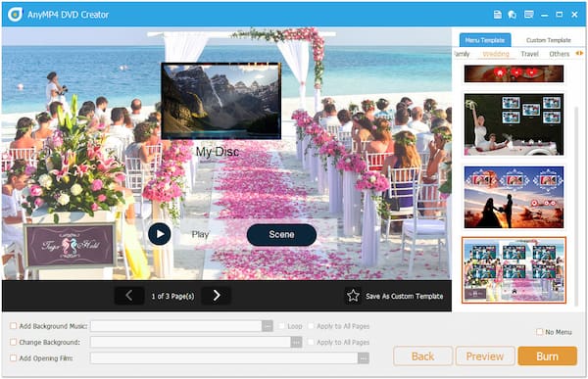Screen dimensions: 588x379
Task: Click the round Play icon in menu preview
Action: [x=160, y=234]
